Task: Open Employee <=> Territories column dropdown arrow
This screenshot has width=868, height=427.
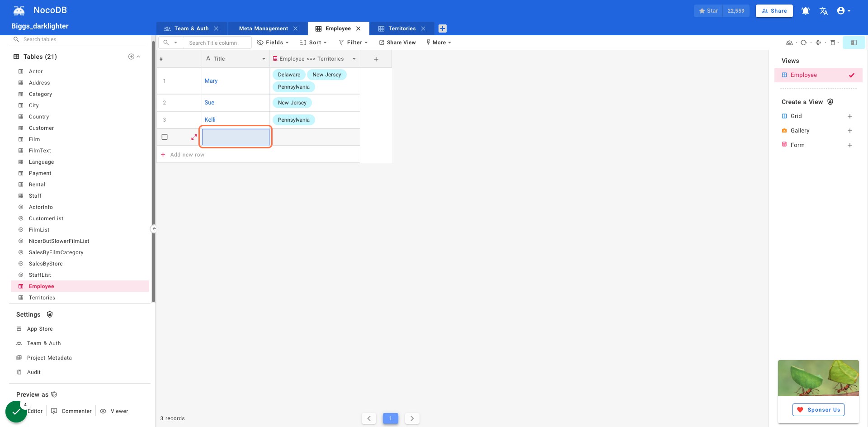Action: (x=354, y=59)
